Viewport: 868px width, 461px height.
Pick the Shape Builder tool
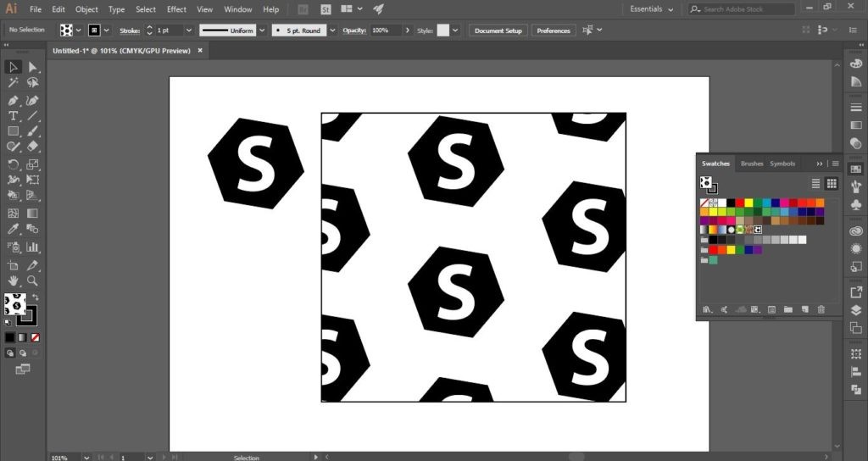[x=13, y=195]
